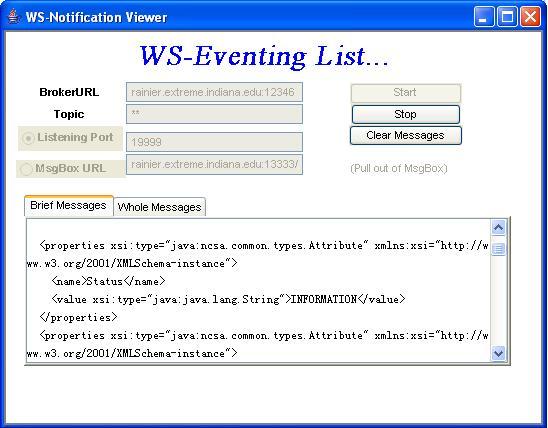548x428 pixels.
Task: Click the scroll up arrow in messages pane
Action: (x=498, y=228)
